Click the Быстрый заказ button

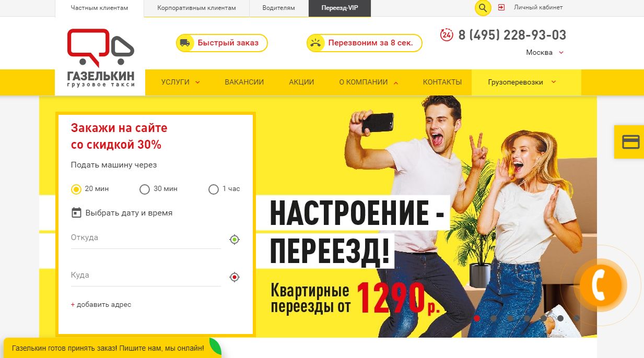(222, 43)
